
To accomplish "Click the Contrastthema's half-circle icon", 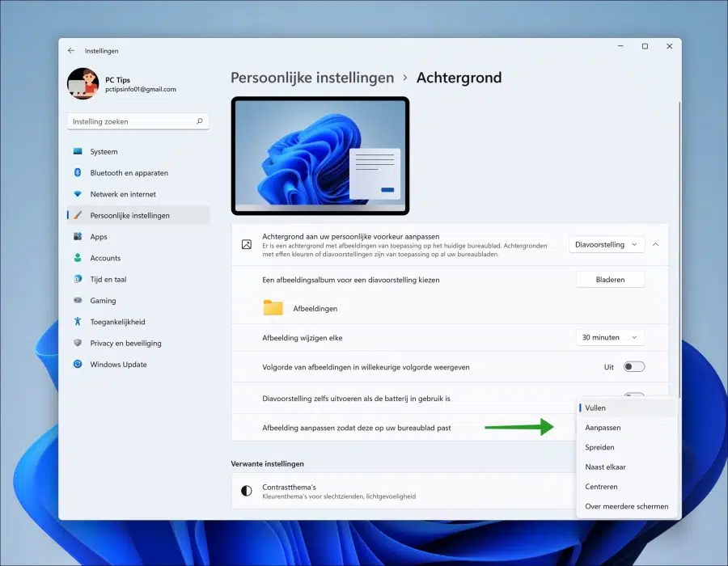I will coord(247,491).
